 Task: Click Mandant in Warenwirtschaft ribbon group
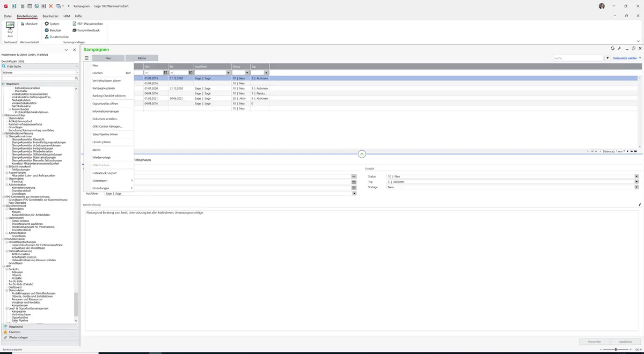click(29, 24)
